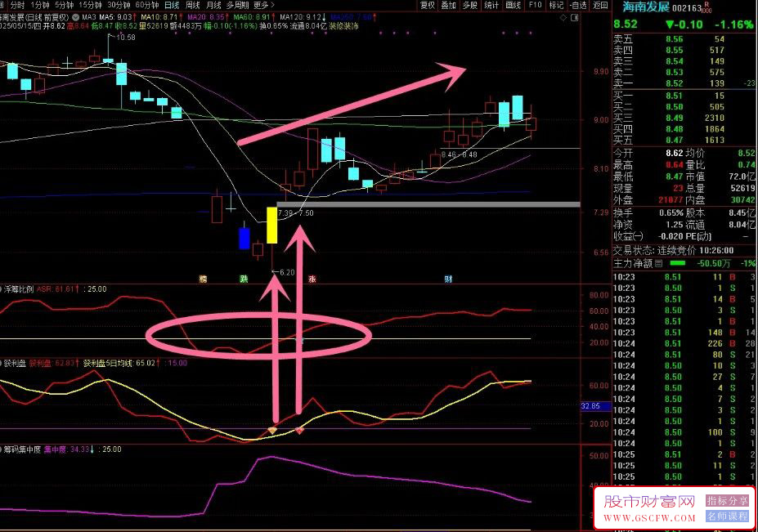Click the 统计 statistics button
Screen dimensions: 758x532
click(491, 5)
